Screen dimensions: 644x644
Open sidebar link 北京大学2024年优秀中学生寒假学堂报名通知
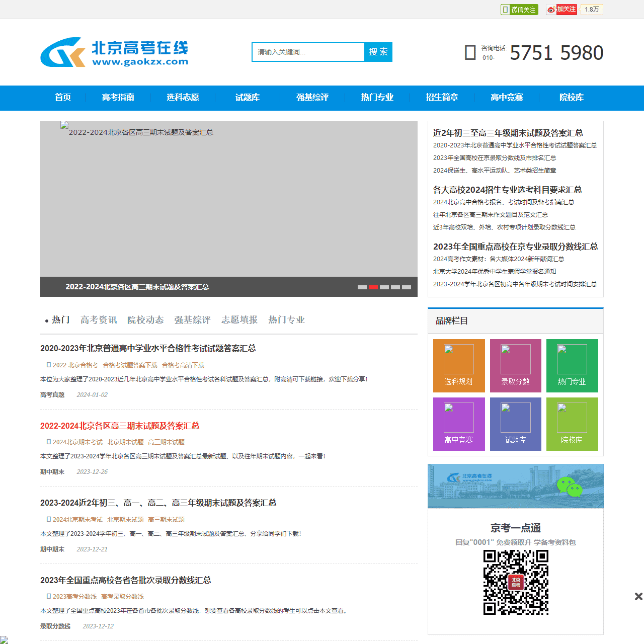[495, 272]
